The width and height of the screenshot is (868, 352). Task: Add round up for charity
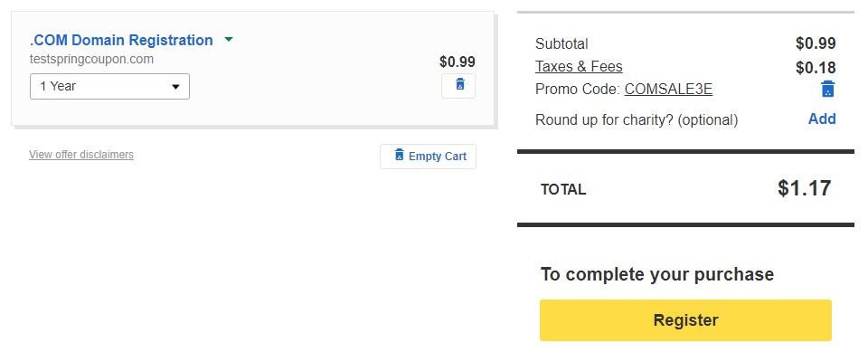click(x=822, y=119)
